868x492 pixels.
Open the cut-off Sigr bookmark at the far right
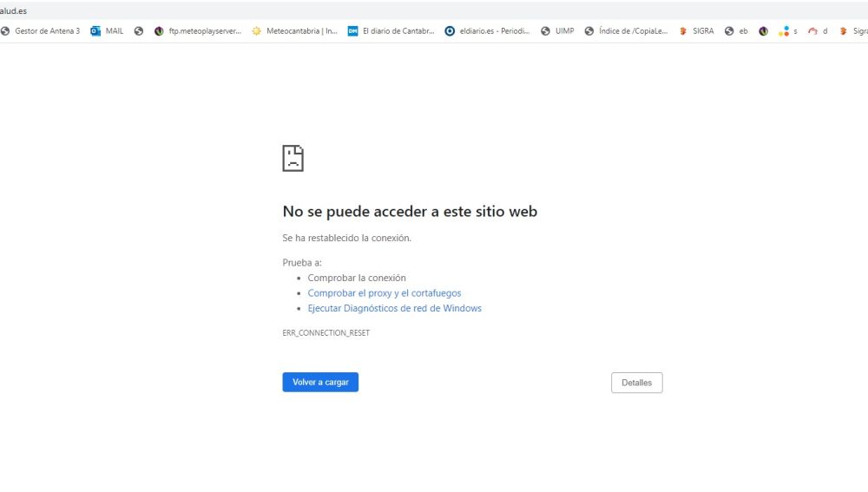[853, 31]
